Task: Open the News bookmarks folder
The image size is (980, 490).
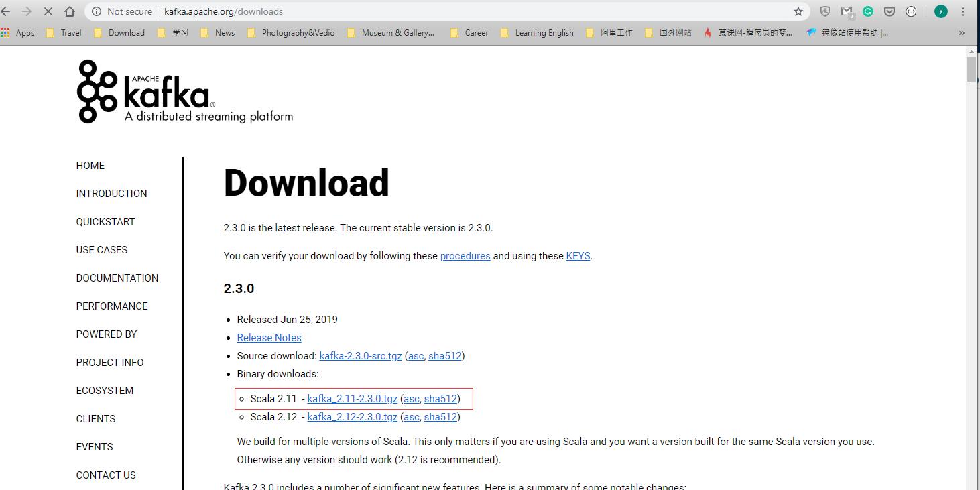Action: [x=218, y=32]
